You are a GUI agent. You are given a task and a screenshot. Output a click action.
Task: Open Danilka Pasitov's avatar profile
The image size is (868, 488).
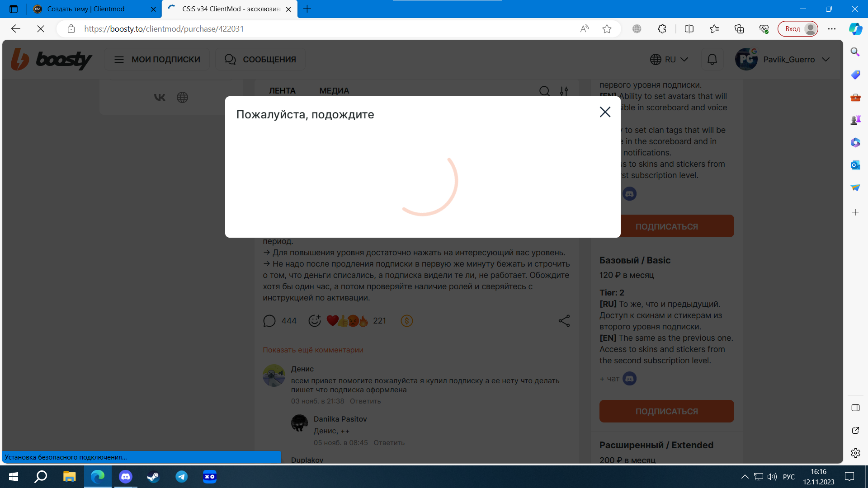point(299,423)
